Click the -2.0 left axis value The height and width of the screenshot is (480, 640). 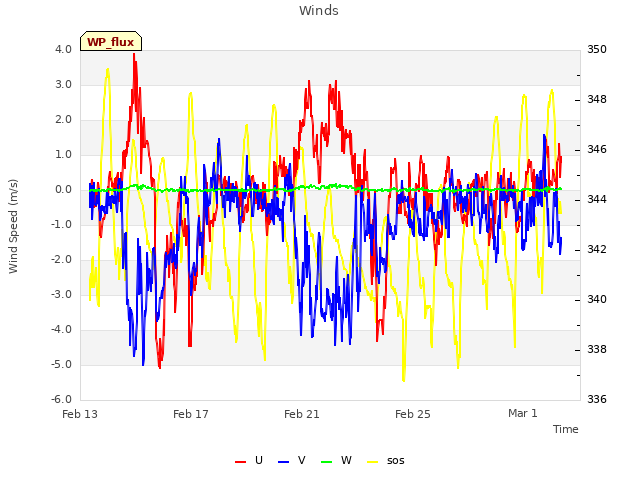coord(61,260)
